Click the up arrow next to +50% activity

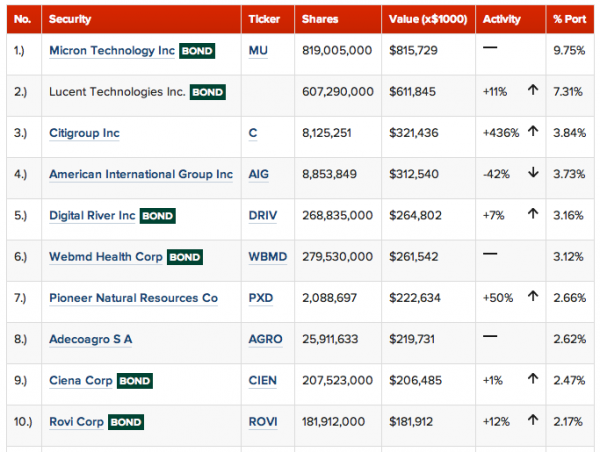point(533,297)
